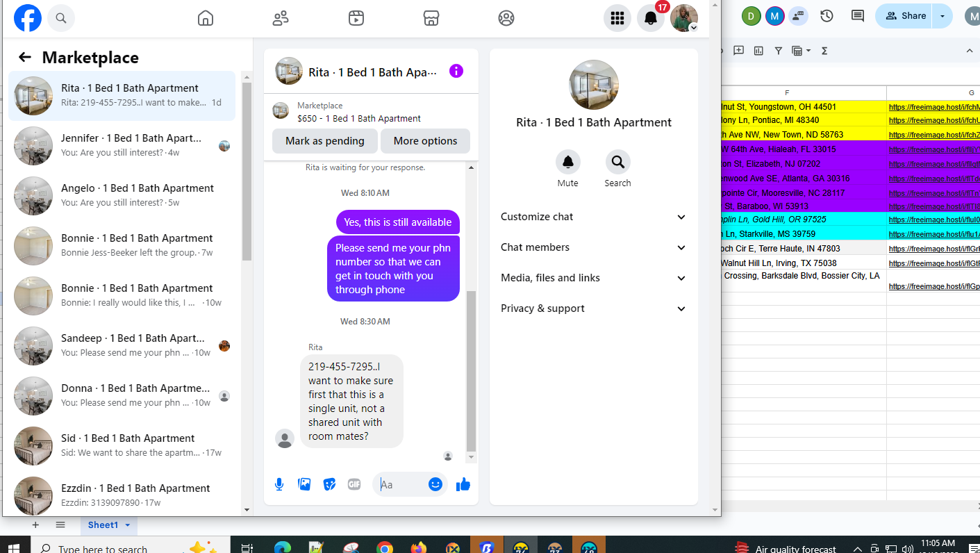
Task: Expand Privacy & support section
Action: (593, 308)
